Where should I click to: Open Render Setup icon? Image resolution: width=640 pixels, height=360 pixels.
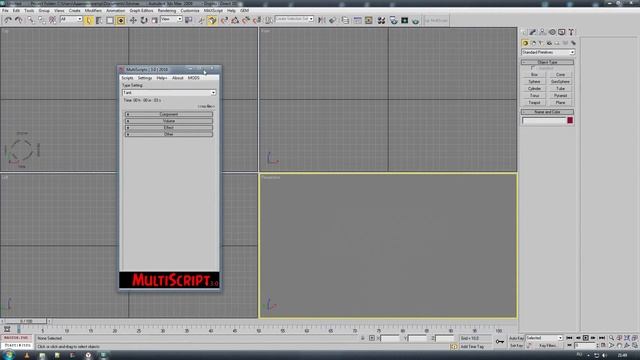pyautogui.click(x=393, y=20)
